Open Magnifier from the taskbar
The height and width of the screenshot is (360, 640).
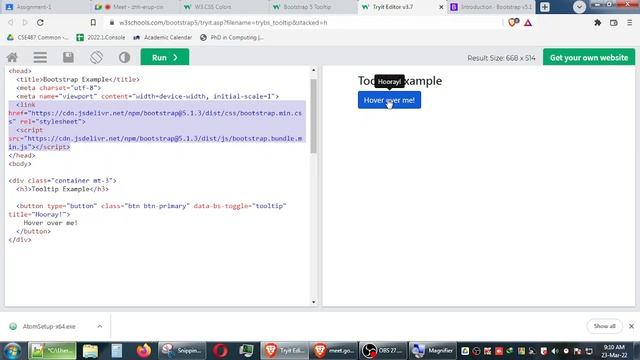tap(433, 351)
